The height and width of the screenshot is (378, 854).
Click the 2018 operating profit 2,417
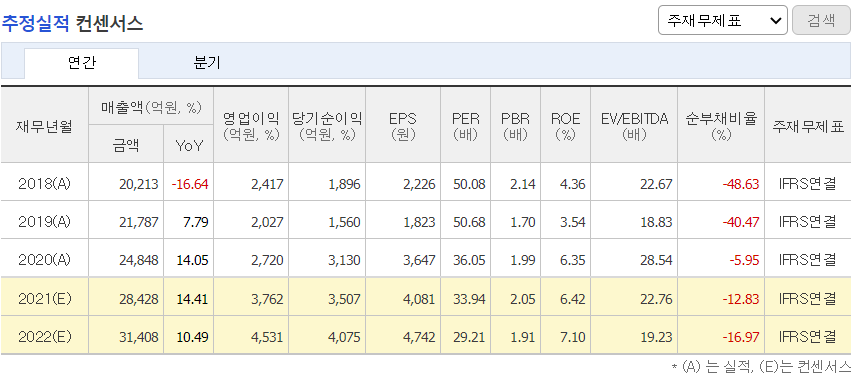[267, 184]
